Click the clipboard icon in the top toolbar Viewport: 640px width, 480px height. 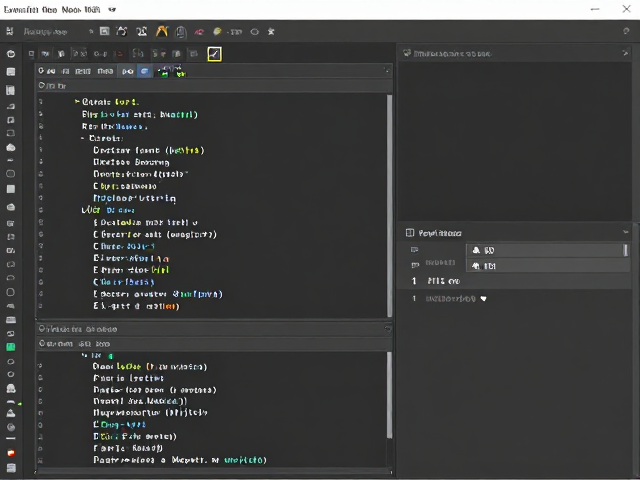point(181,32)
